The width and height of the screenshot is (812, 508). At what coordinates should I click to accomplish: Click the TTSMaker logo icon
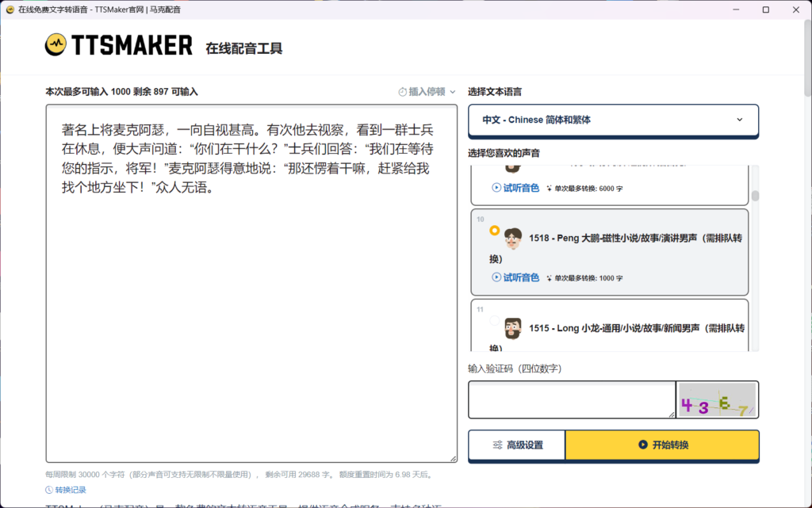pyautogui.click(x=56, y=44)
